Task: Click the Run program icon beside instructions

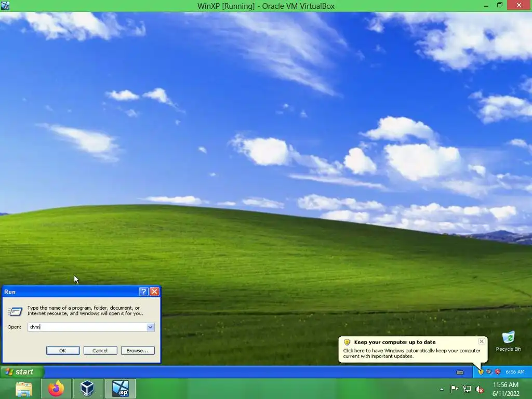Action: (15, 311)
